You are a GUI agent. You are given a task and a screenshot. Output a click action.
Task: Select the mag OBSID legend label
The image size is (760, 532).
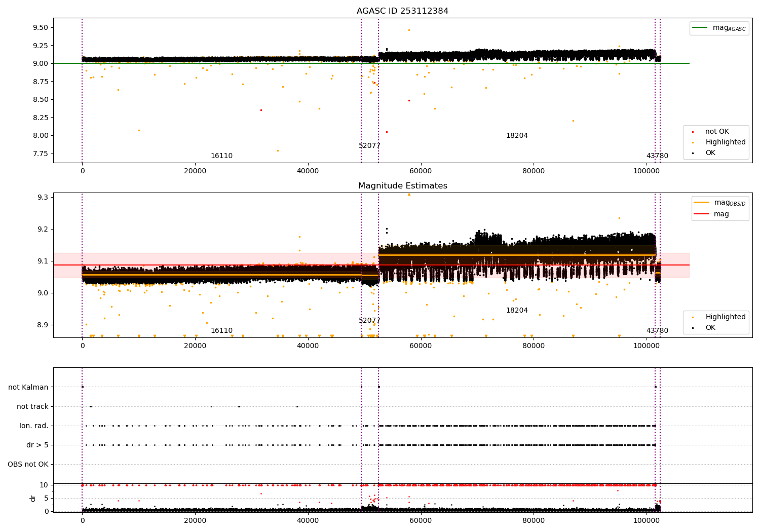[730, 203]
